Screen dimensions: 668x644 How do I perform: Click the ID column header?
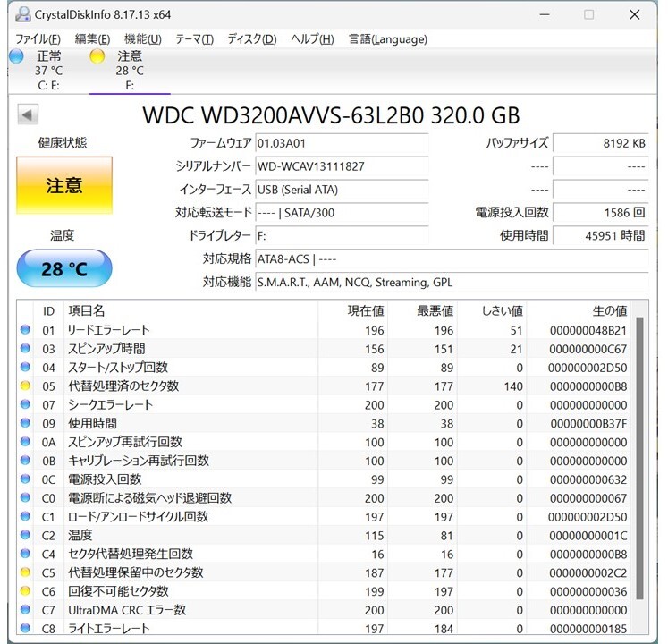coord(48,311)
